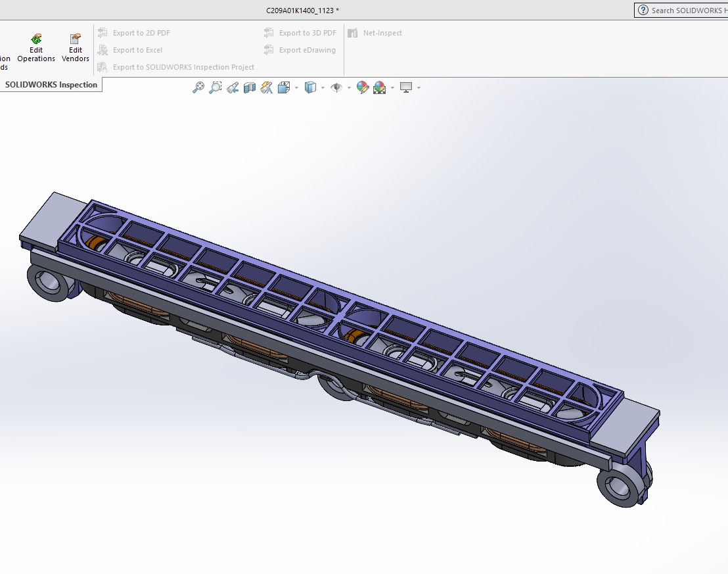Viewport: 728px width, 574px height.
Task: Click the Edit Operations icon
Action: [35, 39]
